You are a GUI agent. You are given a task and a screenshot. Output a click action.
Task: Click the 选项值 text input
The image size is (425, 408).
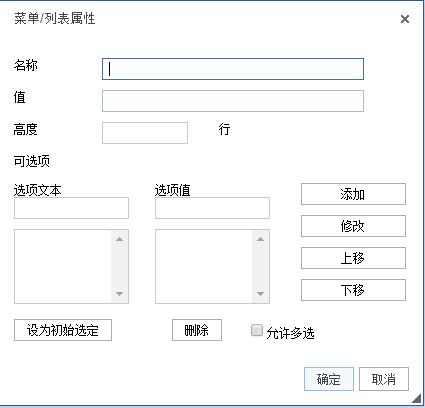[212, 208]
